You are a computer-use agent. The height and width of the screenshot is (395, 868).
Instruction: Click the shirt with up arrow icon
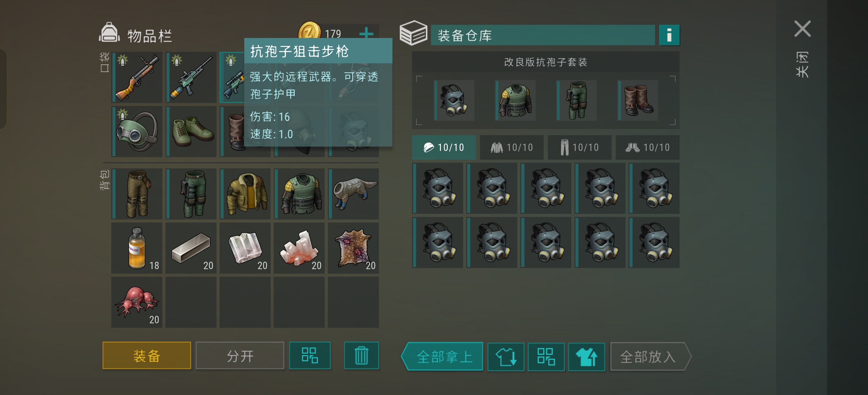point(586,357)
